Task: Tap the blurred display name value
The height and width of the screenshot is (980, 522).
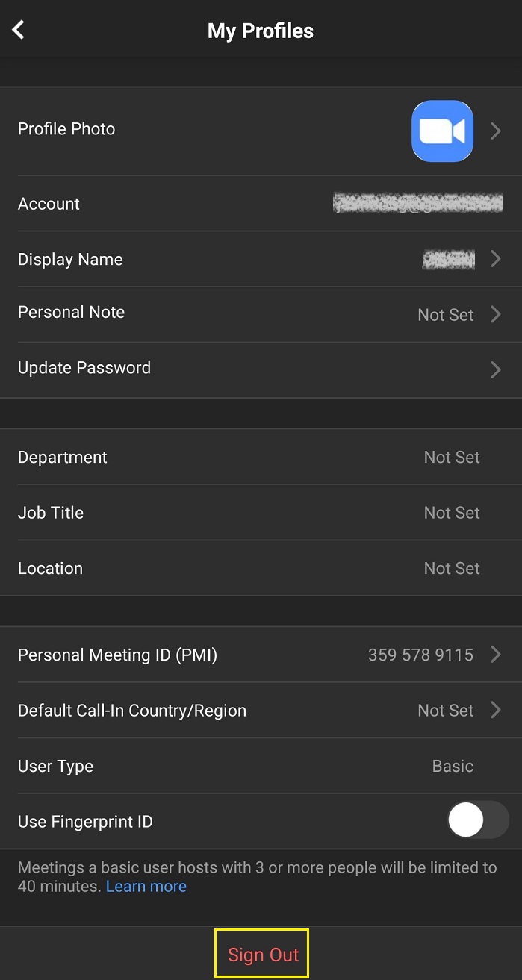Action: [x=449, y=260]
